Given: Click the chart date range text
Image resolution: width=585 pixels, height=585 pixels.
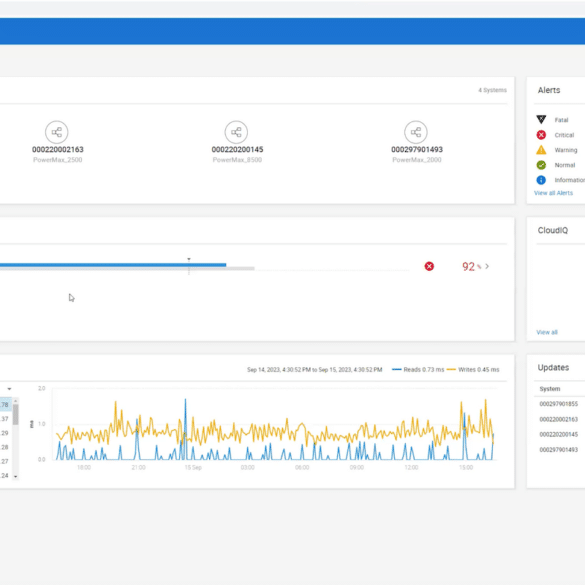Looking at the screenshot, I should click(x=315, y=369).
